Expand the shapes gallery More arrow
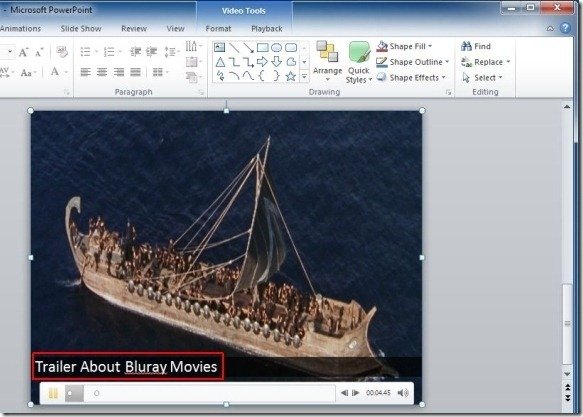 point(305,77)
